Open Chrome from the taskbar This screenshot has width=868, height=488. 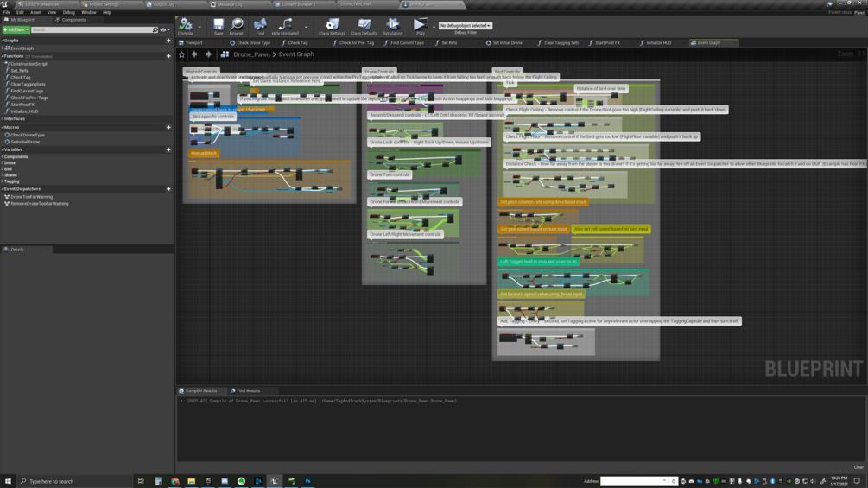tap(175, 481)
